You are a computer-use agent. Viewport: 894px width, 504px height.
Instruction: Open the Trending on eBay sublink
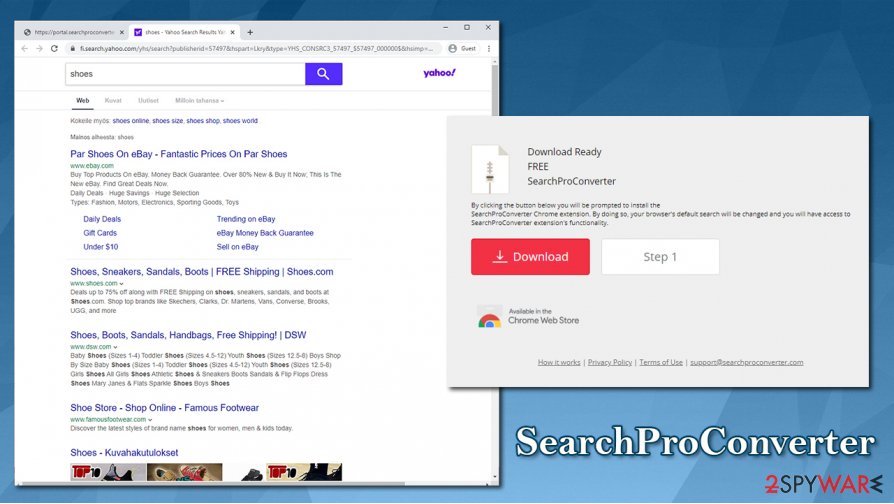coord(246,219)
